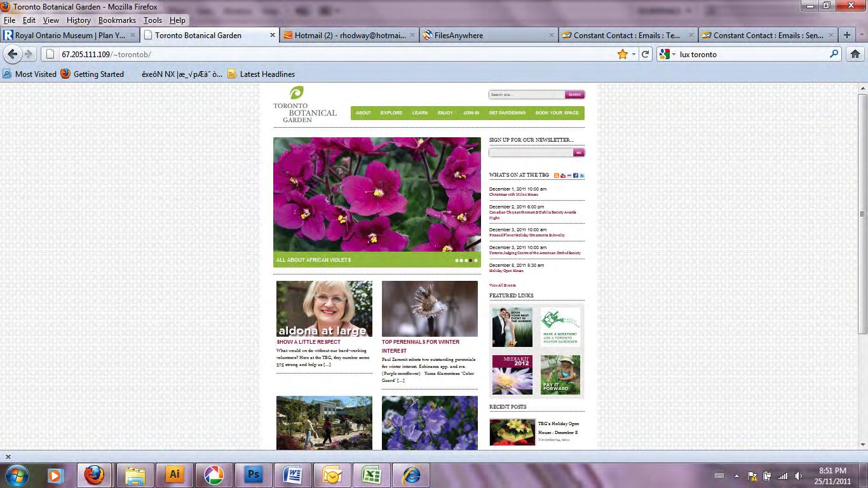This screenshot has height=488, width=868.
Task: Open the 'Show a Little Respect' article
Action: pos(309,342)
